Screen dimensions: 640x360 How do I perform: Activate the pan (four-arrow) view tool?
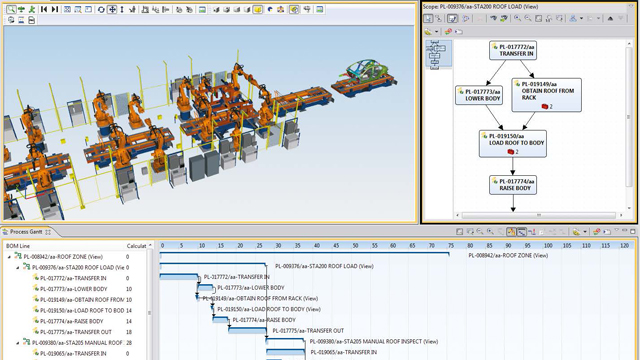[112, 9]
